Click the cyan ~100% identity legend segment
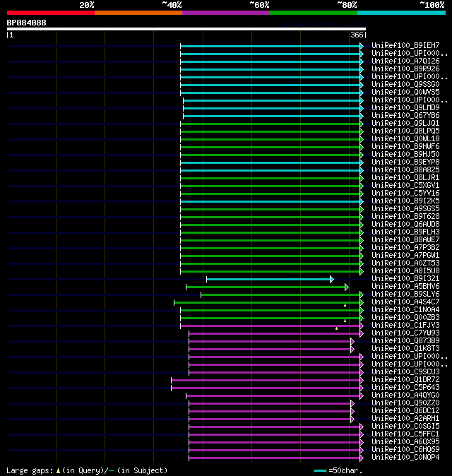Image resolution: width=452 pixels, height=476 pixels. [x=401, y=13]
